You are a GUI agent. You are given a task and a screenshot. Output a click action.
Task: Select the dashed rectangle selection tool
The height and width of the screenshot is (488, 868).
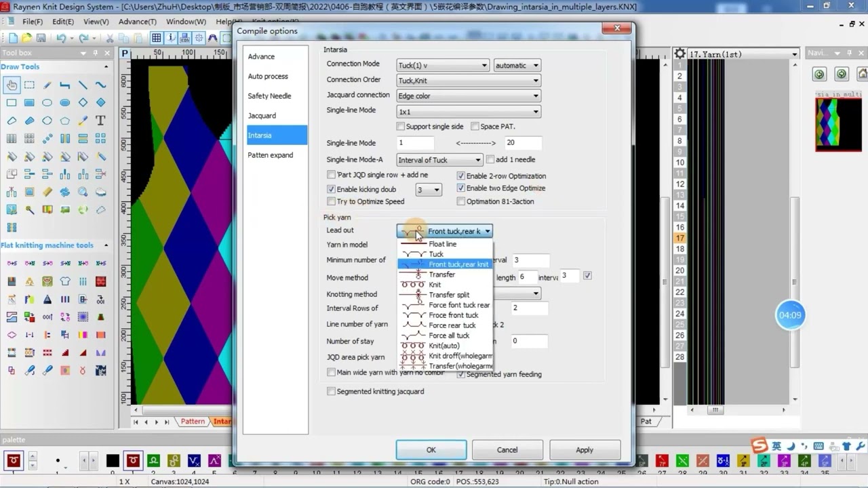pos(29,85)
